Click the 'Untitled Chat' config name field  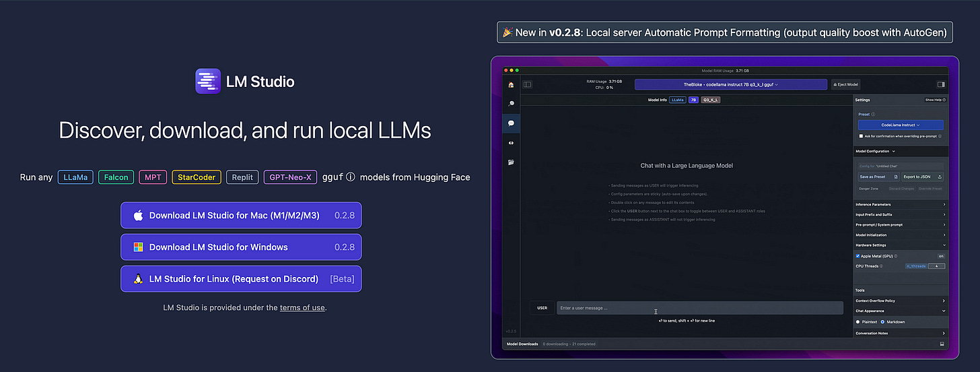coord(901,166)
